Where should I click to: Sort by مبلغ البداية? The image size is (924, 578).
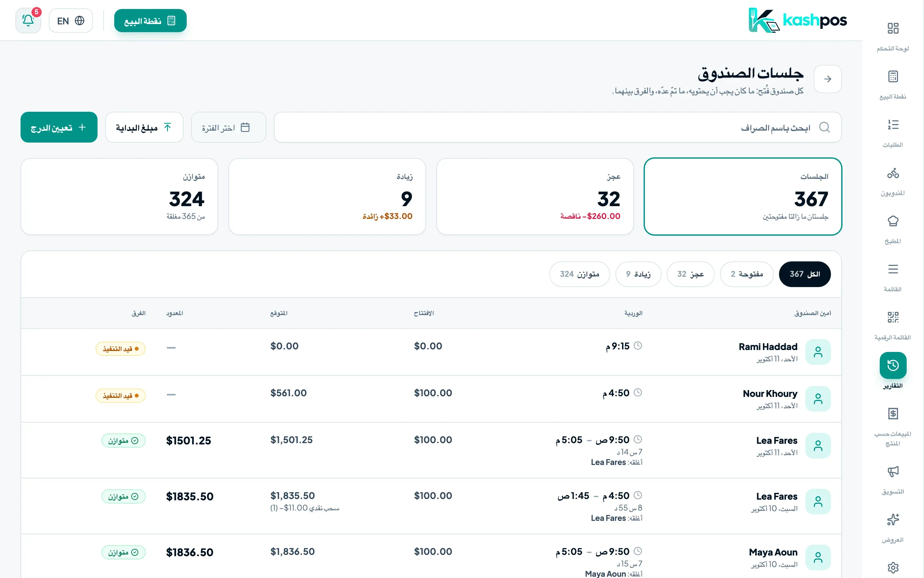144,127
